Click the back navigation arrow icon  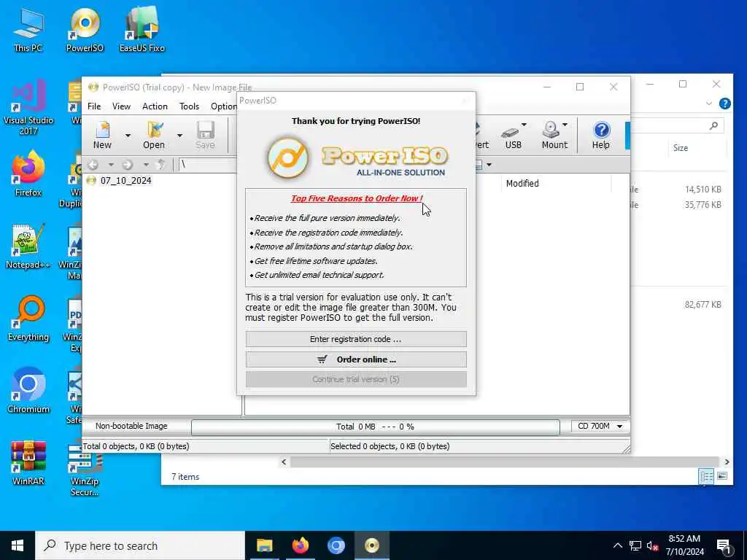pyautogui.click(x=93, y=165)
